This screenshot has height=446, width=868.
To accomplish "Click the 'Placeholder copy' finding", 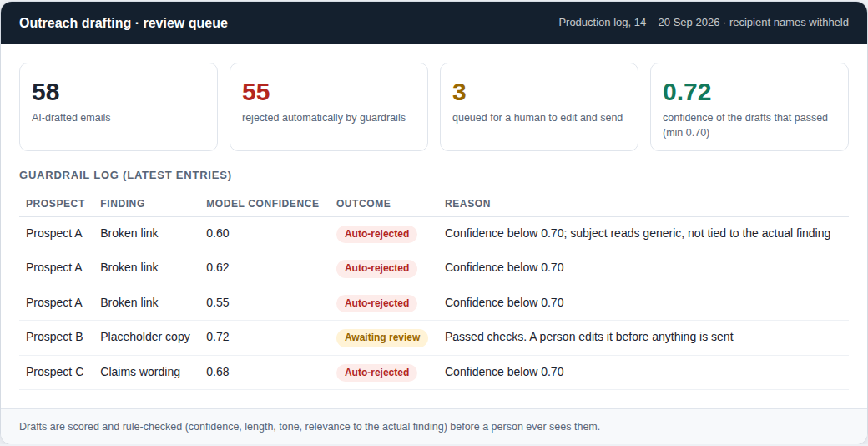I will 145,337.
